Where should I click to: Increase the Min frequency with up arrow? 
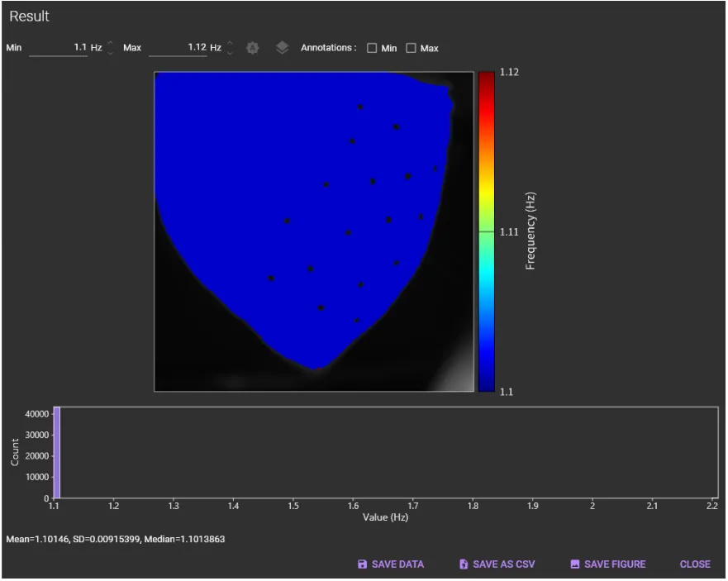[111, 43]
